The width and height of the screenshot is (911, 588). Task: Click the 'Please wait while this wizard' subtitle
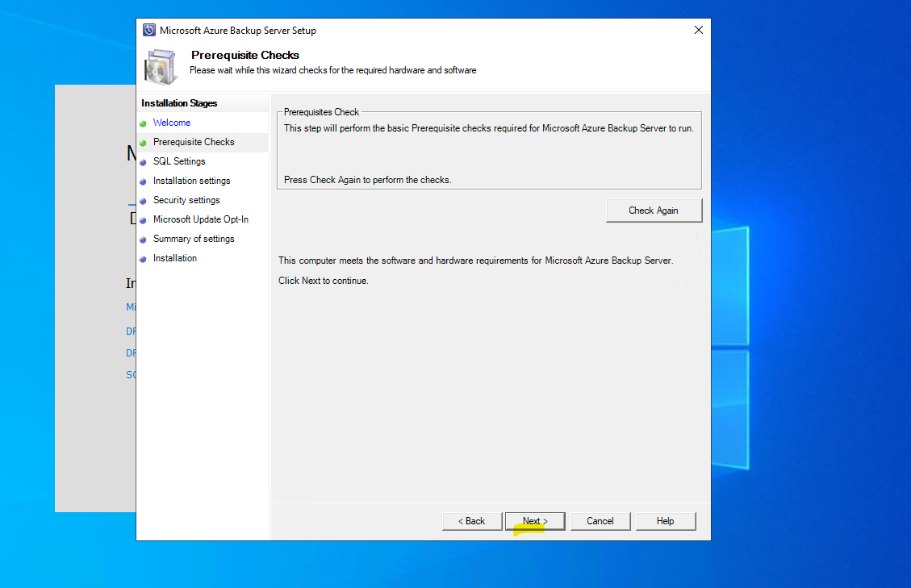coord(333,70)
